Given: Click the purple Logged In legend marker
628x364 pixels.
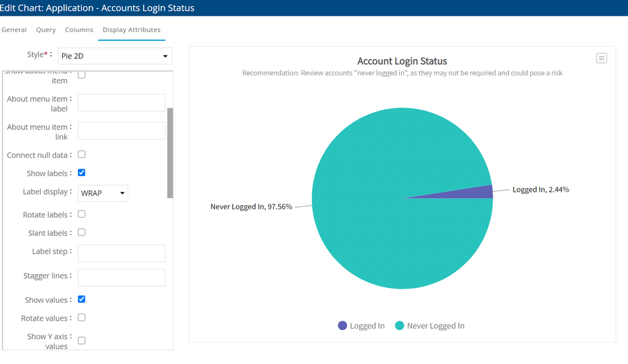Looking at the screenshot, I should (342, 326).
